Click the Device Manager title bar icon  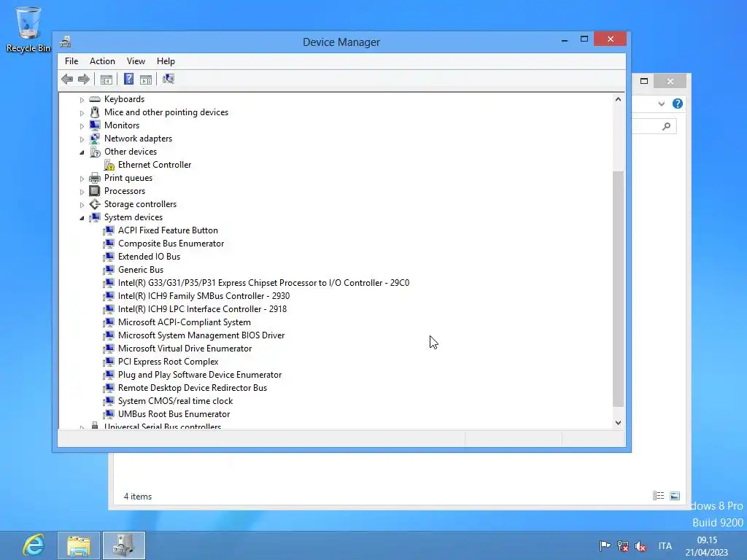pyautogui.click(x=65, y=42)
